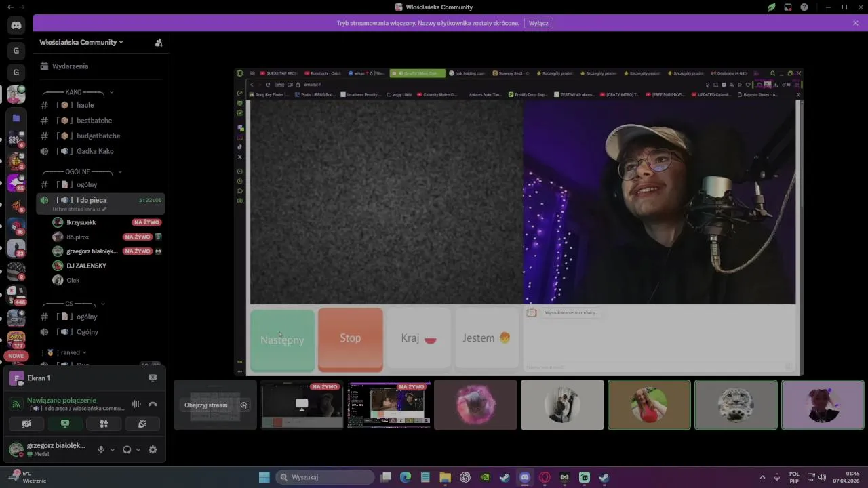Click the Jestem button in the stream
This screenshot has width=868, height=488.
pos(486,338)
